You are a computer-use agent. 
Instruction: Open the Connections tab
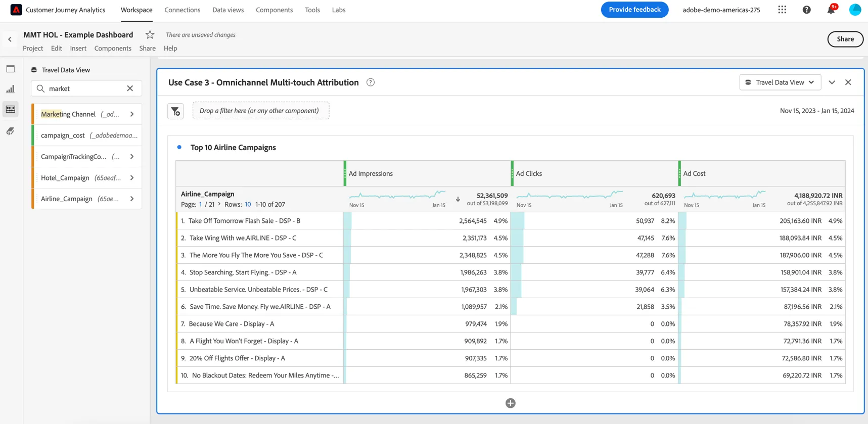tap(182, 10)
